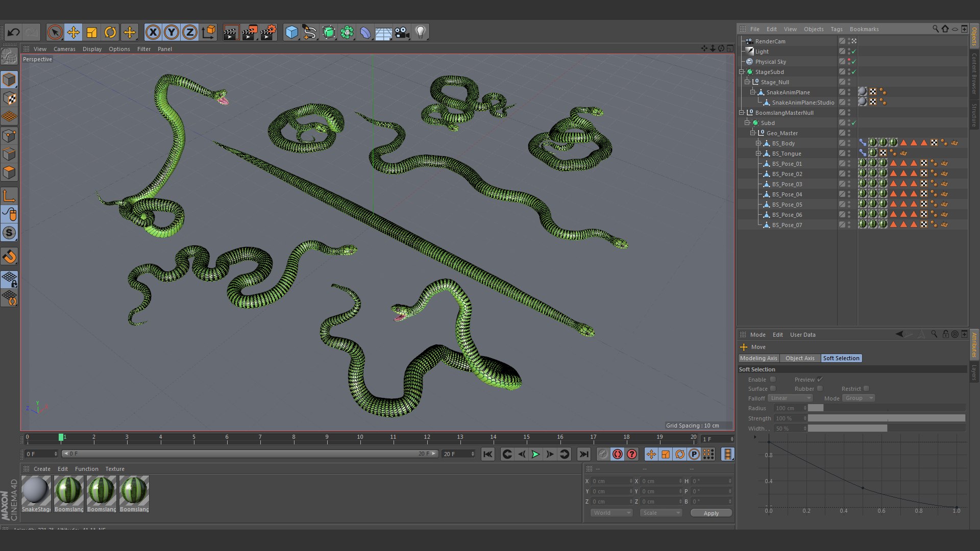
Task: Click the Undo arrow icon
Action: 13,33
